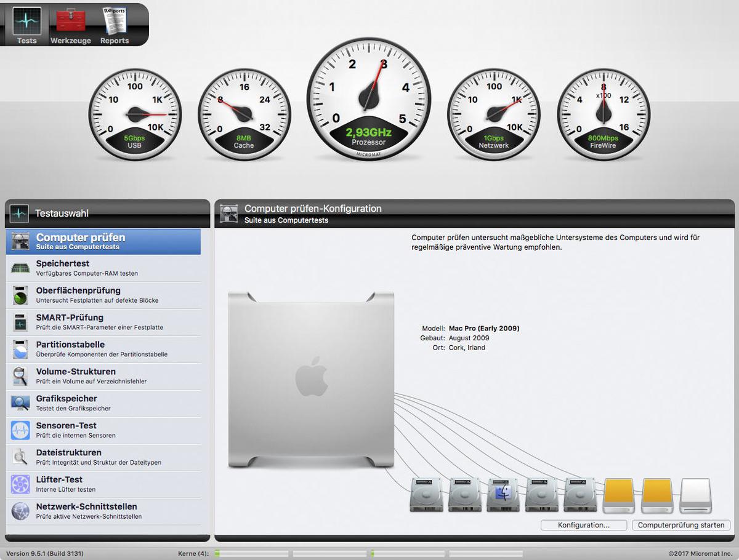Click the Computer prüfen list icon
Screen dimensions: 739x560
[x=20, y=242]
